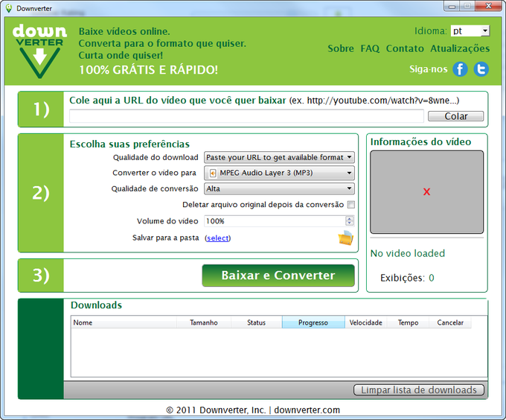
Task: Click the MP3 format icon in converter dropdown
Action: 213,173
